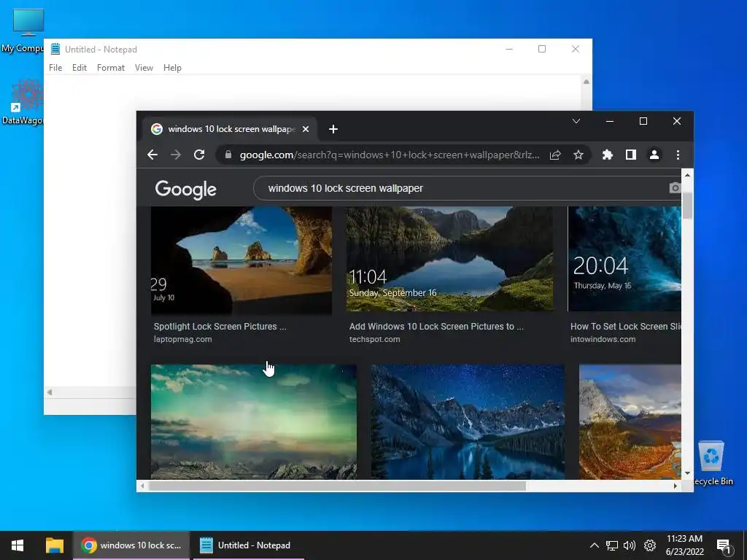Visit intowindows.com source link
This screenshot has height=560, width=747.
603,340
